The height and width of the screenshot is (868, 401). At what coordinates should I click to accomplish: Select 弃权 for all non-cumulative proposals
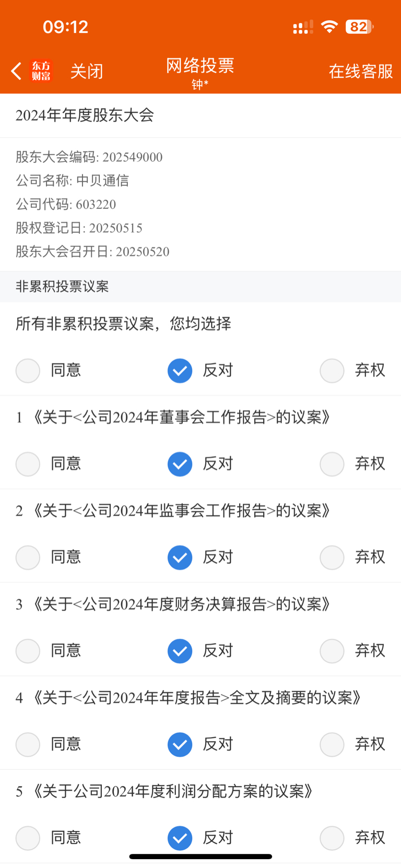coord(332,371)
